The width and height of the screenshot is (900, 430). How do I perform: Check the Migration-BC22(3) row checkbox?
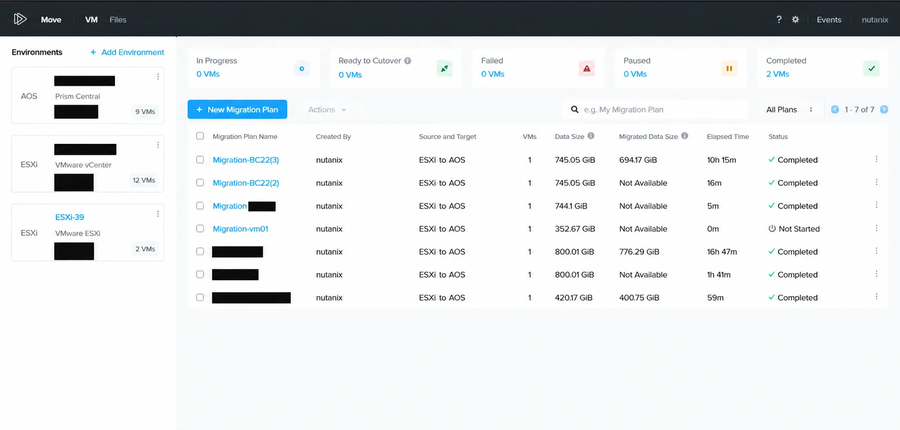200,160
